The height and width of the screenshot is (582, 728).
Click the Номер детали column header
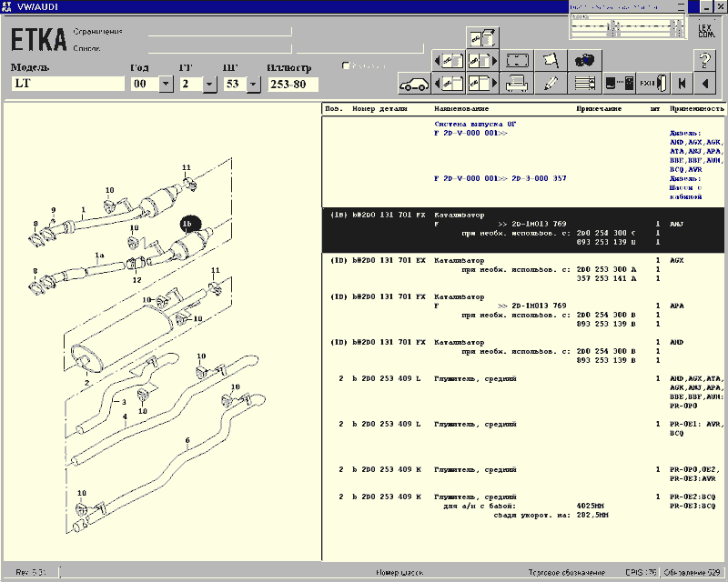coord(379,108)
